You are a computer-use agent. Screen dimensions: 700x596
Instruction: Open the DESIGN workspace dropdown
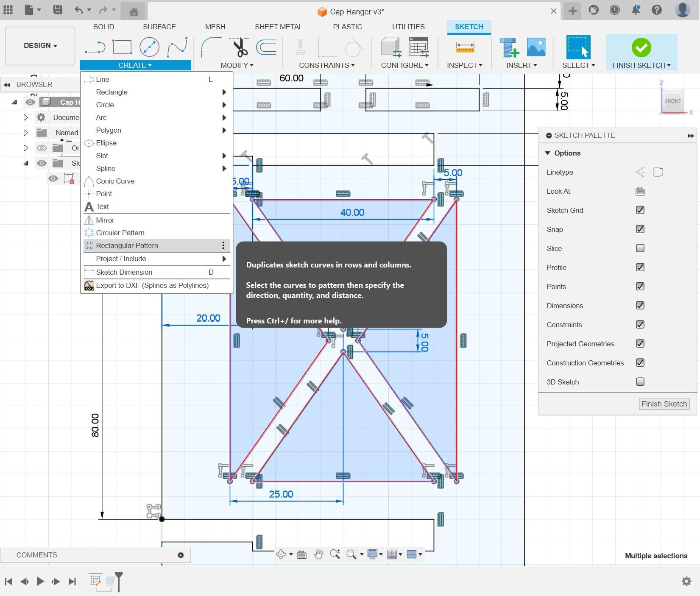tap(40, 46)
